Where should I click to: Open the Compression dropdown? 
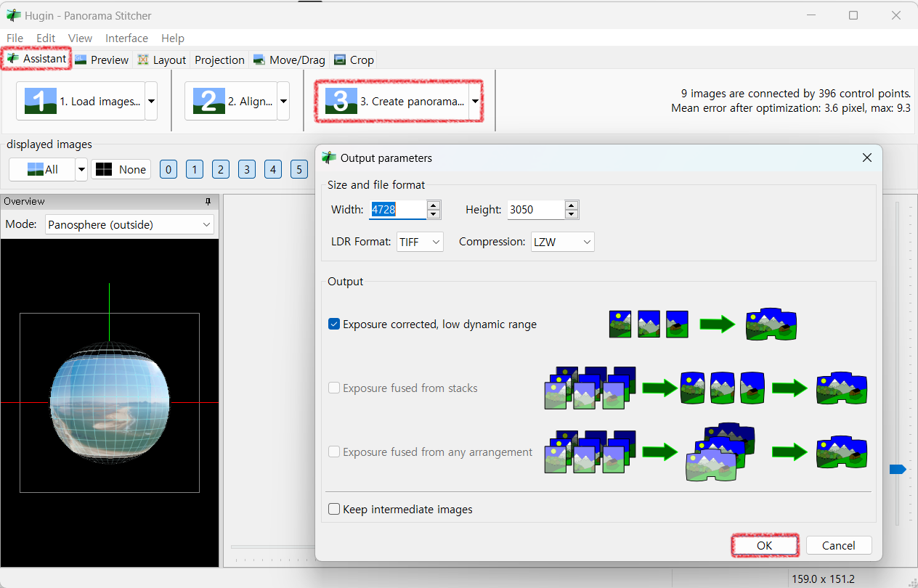562,242
